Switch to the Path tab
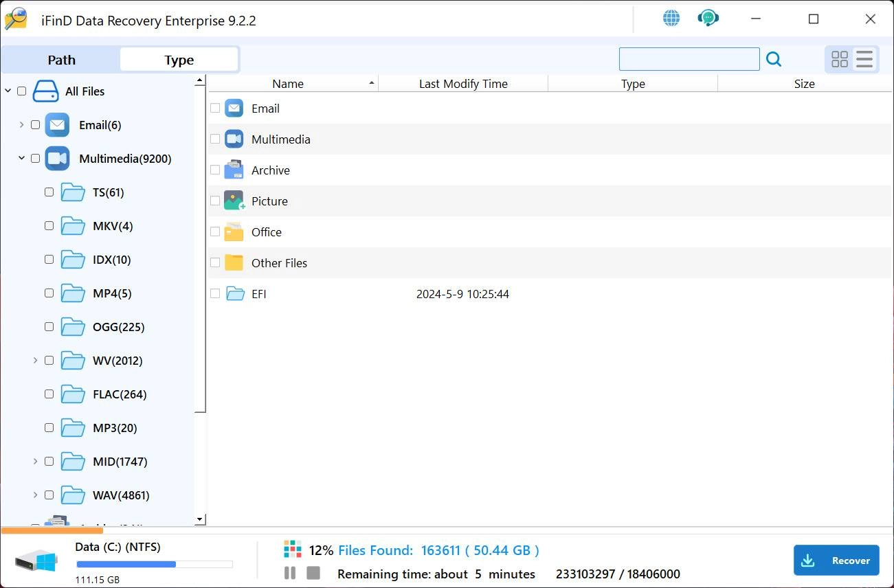Screen dimensions: 894x588 click(x=61, y=60)
